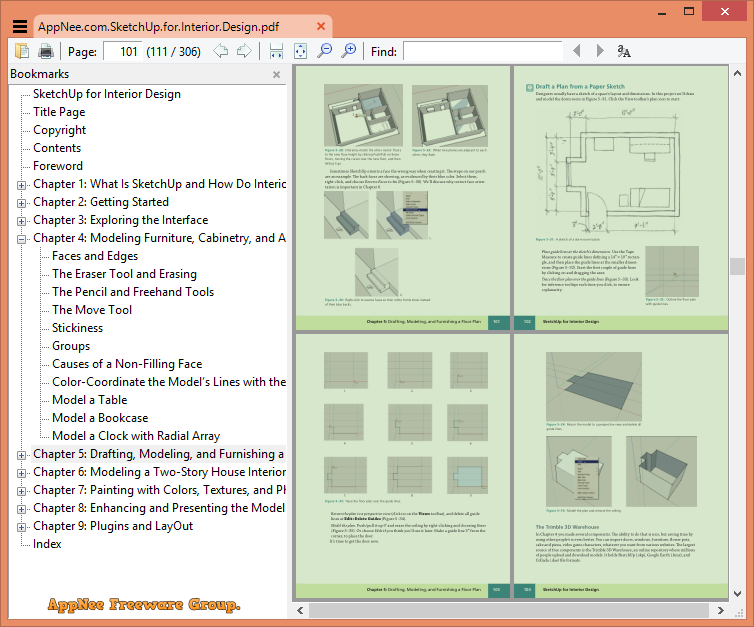Viewport: 754px width, 627px height.
Task: Select Fit Page view icon
Action: click(x=301, y=51)
